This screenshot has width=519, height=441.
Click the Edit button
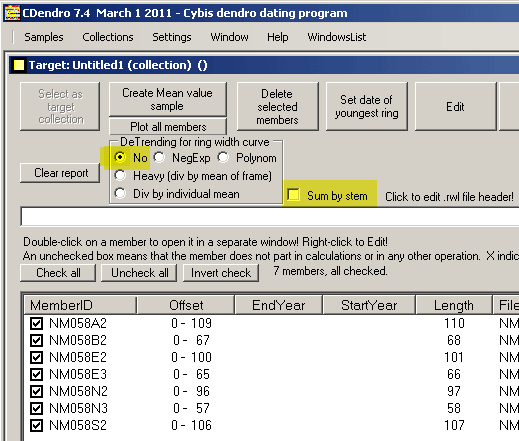click(x=455, y=107)
